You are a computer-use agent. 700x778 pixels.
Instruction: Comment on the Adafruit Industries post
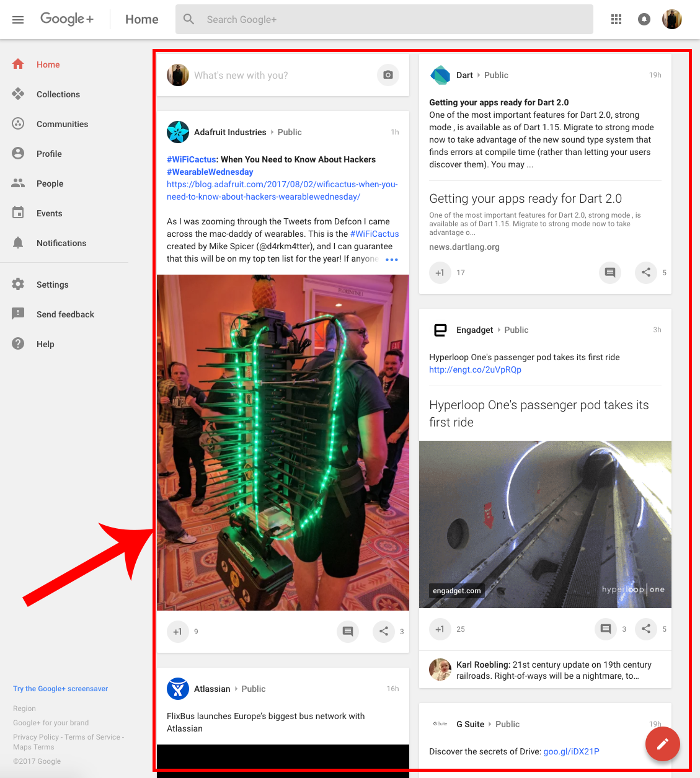click(x=348, y=632)
